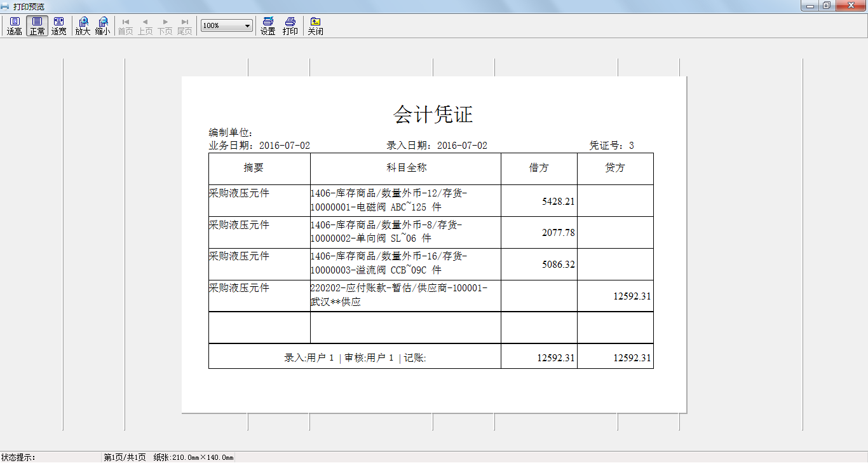868x463 pixels.
Task: Click the 220202-应付账款 account entry
Action: (399, 296)
